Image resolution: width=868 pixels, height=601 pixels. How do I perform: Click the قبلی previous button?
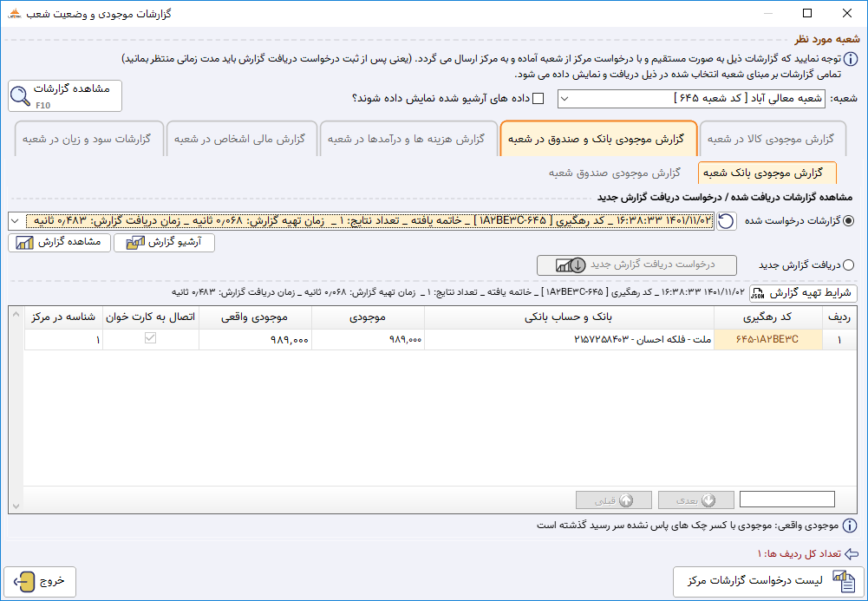[613, 500]
